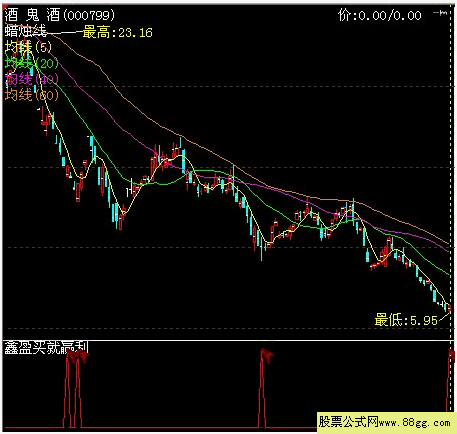Select the 均线(40) moving average label
Screen dimensions: 457x434
click(31, 79)
